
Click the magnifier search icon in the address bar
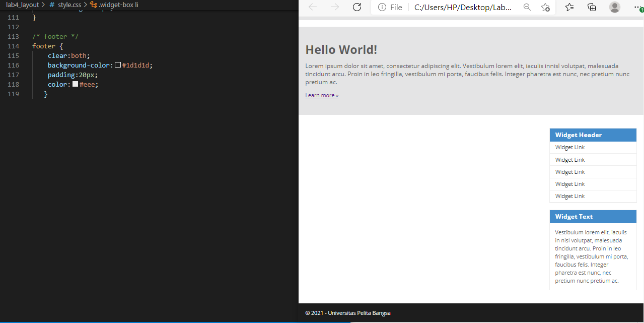pos(527,8)
